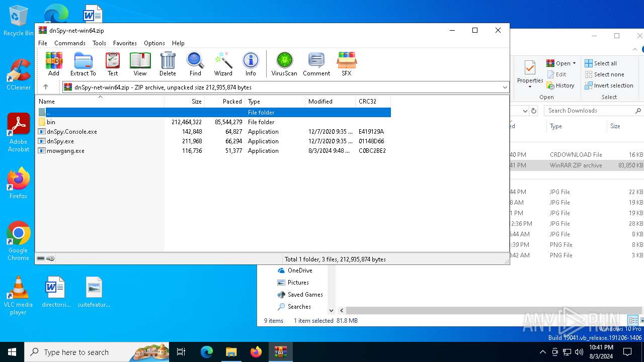This screenshot has width=644, height=362.
Task: Open the Favorites menu
Action: click(x=125, y=43)
